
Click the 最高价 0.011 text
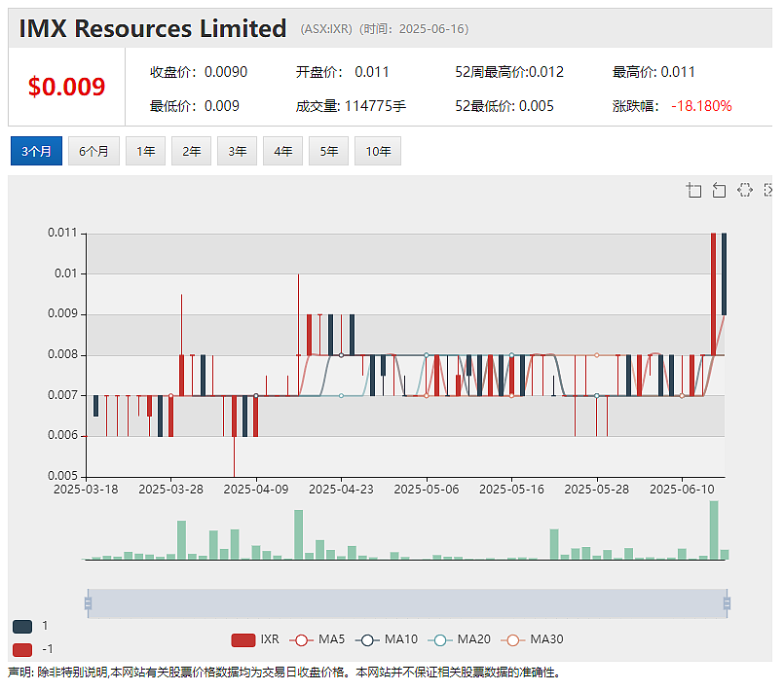pyautogui.click(x=653, y=72)
